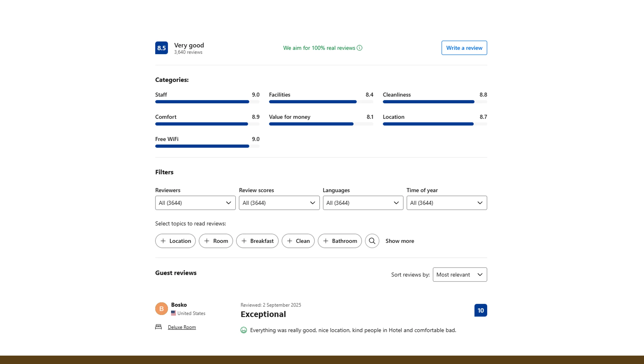The width and height of the screenshot is (644, 364).
Task: Click the United States flag icon
Action: point(173,313)
